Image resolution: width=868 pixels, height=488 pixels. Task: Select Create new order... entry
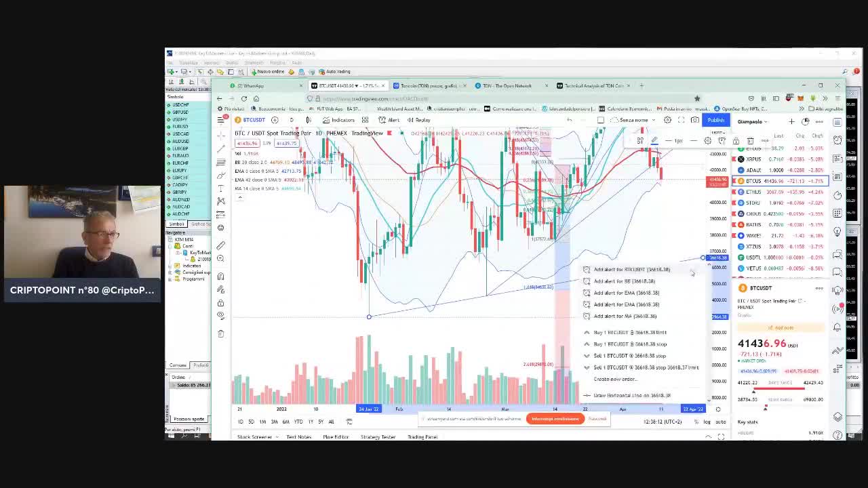click(x=614, y=379)
